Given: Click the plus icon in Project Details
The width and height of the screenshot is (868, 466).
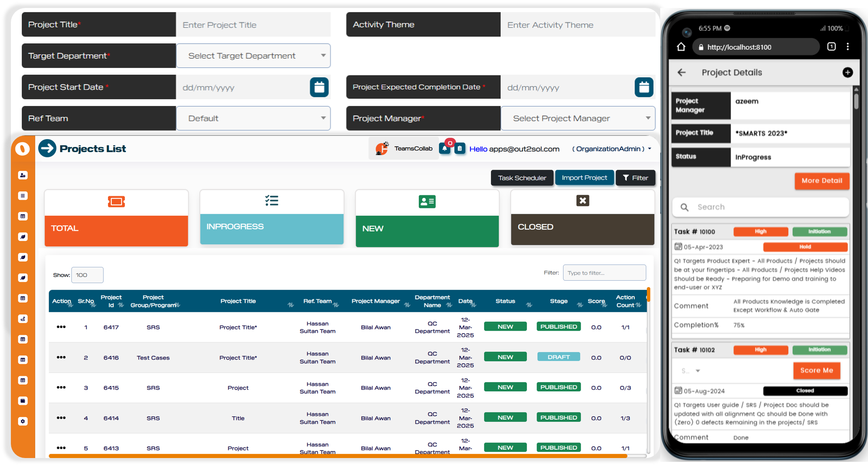Looking at the screenshot, I should pos(847,72).
